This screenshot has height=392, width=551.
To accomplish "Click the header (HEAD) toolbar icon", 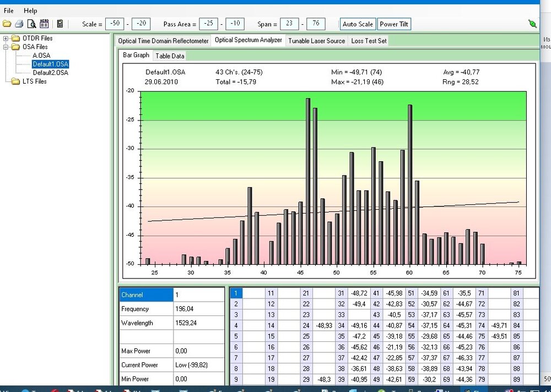I will [44, 24].
